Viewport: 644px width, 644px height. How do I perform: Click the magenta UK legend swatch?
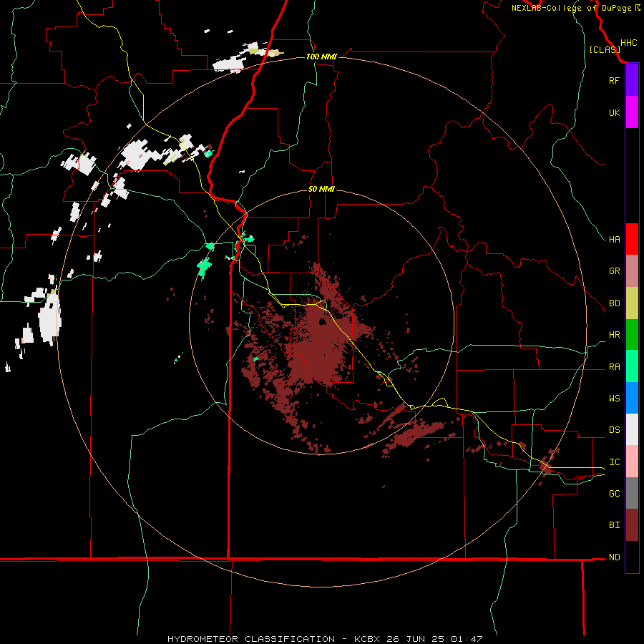tap(632, 112)
